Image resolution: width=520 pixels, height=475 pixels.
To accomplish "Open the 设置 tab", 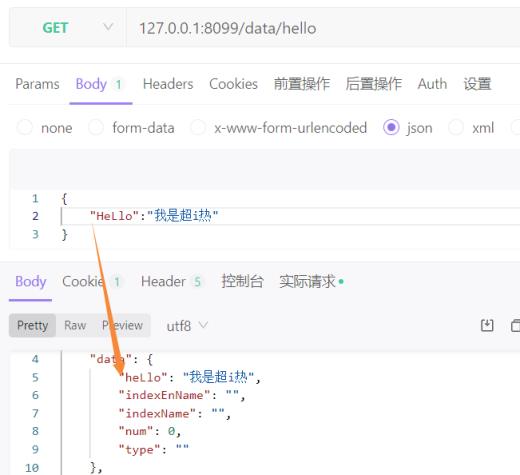I will point(477,84).
